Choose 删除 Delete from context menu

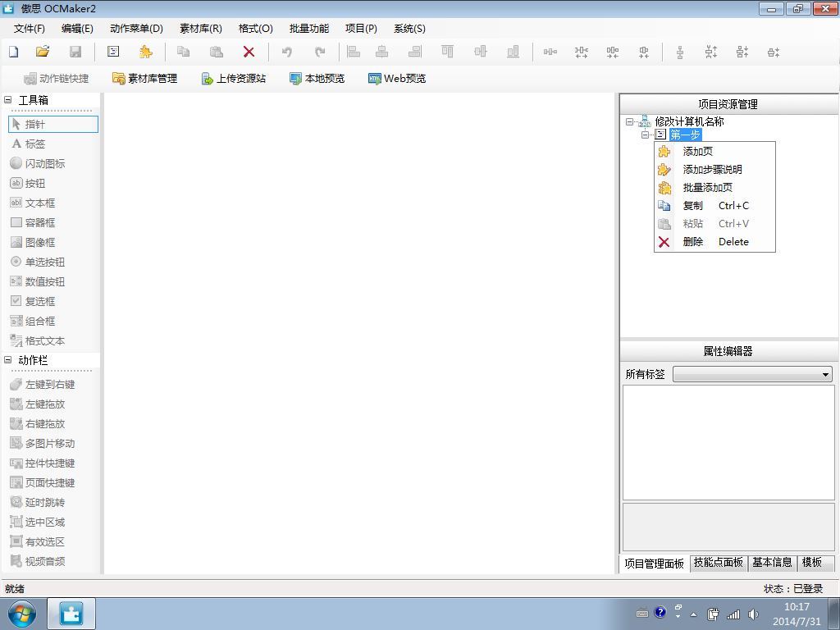pyautogui.click(x=714, y=242)
